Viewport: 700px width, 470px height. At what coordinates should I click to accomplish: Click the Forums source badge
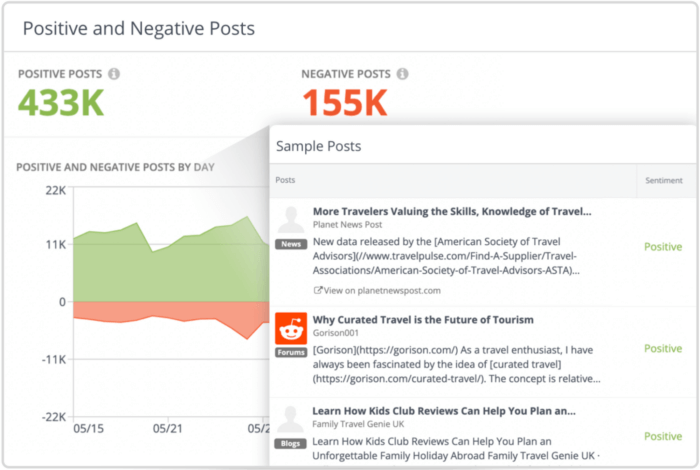click(290, 353)
